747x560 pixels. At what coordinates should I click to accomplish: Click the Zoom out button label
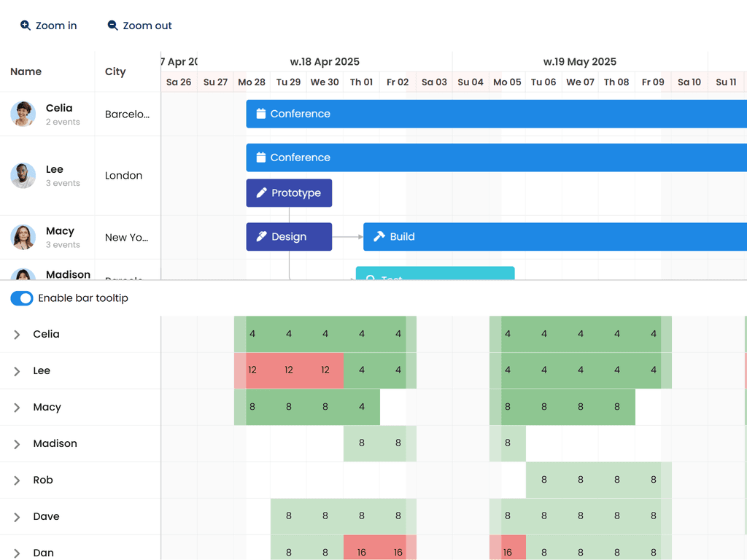[x=147, y=26]
